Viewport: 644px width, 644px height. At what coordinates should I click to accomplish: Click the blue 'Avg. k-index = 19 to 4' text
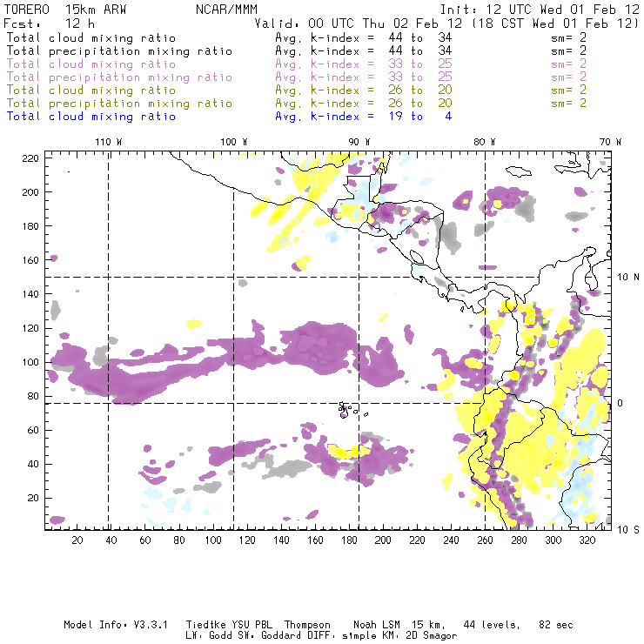coord(364,117)
